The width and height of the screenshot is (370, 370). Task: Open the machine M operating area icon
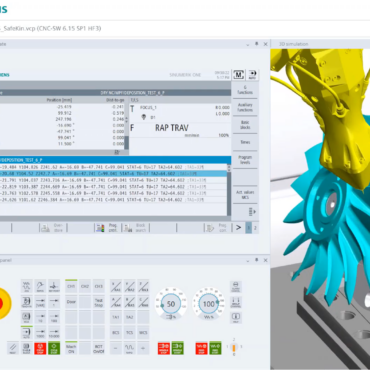tap(239, 75)
